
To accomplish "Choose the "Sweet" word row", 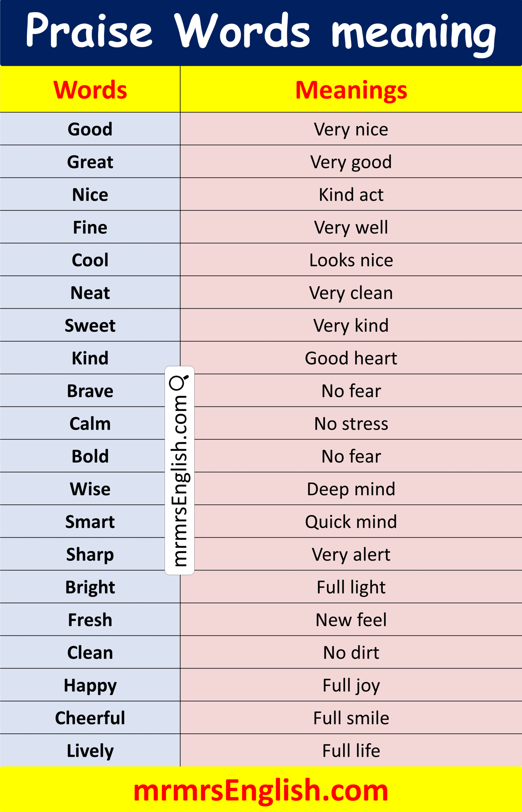I will point(90,325).
